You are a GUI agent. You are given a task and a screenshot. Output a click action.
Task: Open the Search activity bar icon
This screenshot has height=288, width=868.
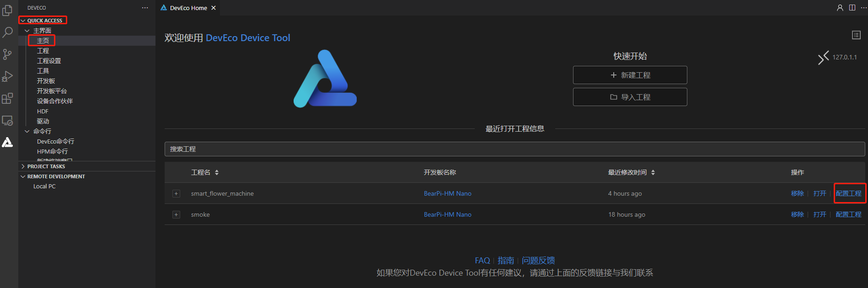tap(7, 32)
